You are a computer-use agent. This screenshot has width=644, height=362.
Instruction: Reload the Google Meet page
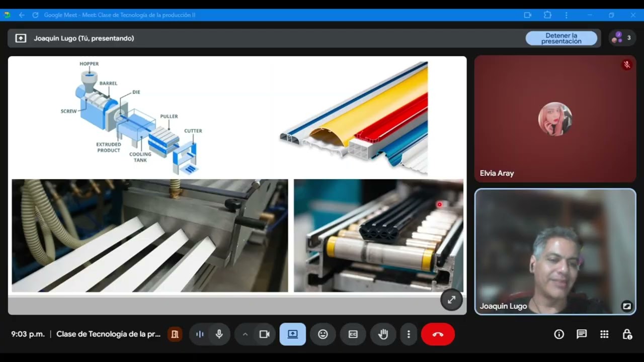pyautogui.click(x=35, y=15)
